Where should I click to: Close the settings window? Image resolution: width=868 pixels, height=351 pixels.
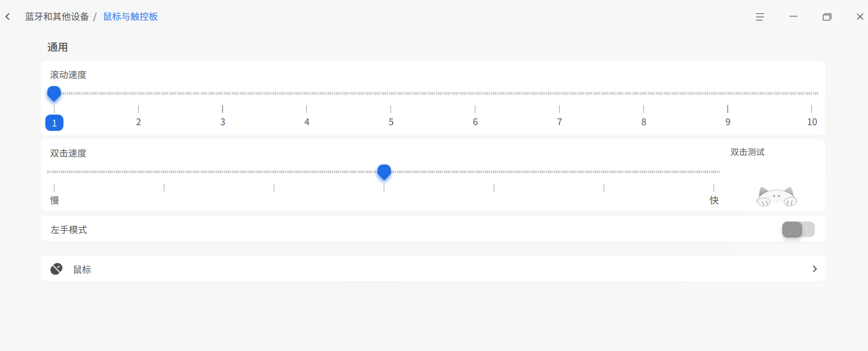click(860, 17)
